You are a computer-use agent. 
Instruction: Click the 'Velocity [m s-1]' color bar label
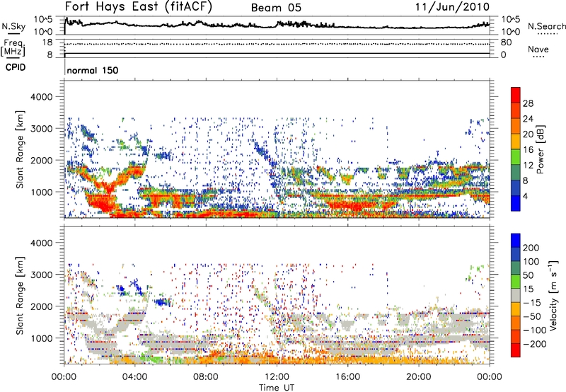553,295
